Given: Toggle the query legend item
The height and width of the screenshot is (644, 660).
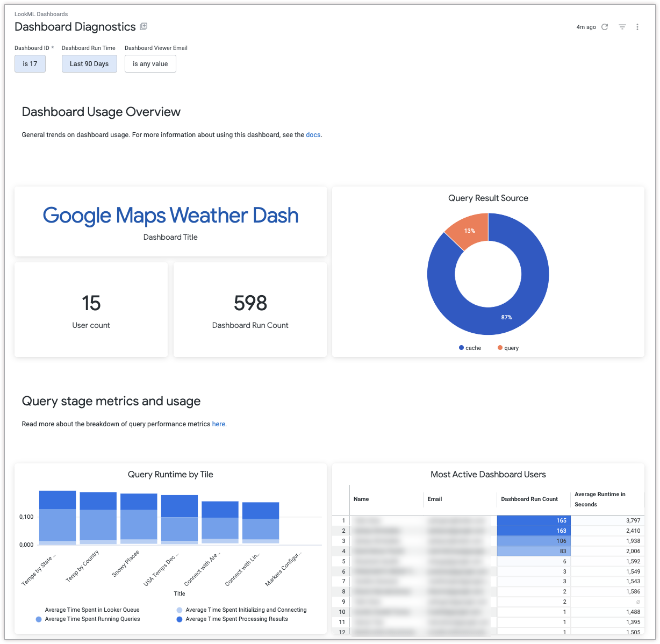Looking at the screenshot, I should point(508,348).
